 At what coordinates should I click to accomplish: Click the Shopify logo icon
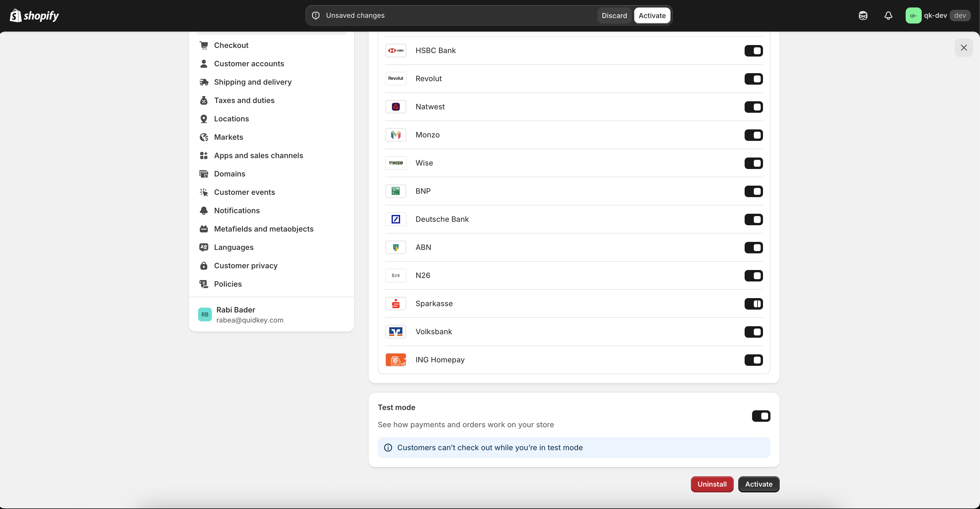coord(16,15)
